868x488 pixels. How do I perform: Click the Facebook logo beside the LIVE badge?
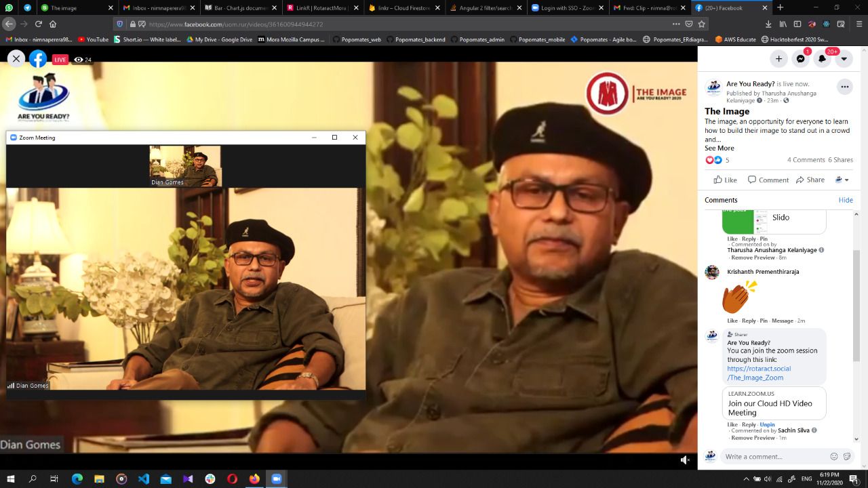coord(38,59)
